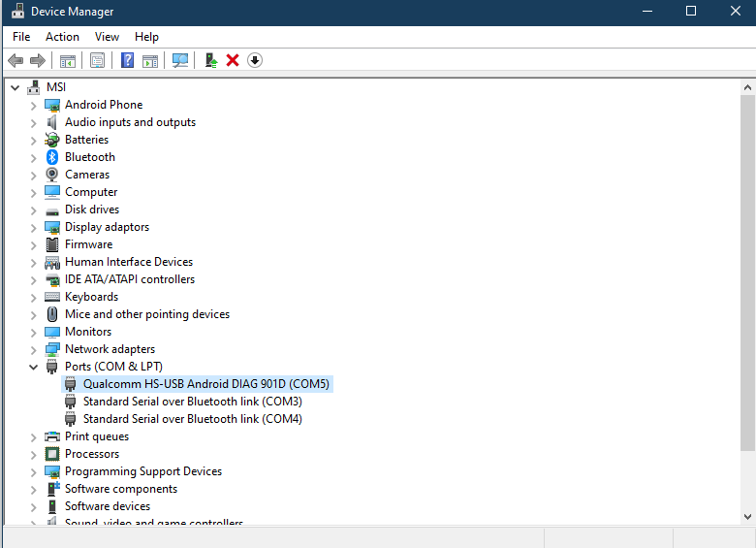Select Standard Serial over Bluetooth link (COM4)
This screenshot has width=756, height=548.
click(192, 419)
